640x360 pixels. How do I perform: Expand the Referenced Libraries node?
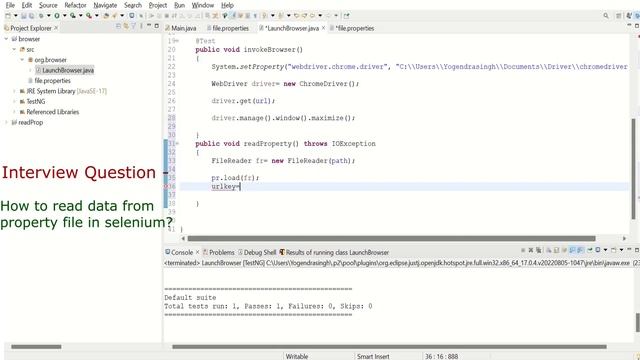pyautogui.click(x=14, y=112)
